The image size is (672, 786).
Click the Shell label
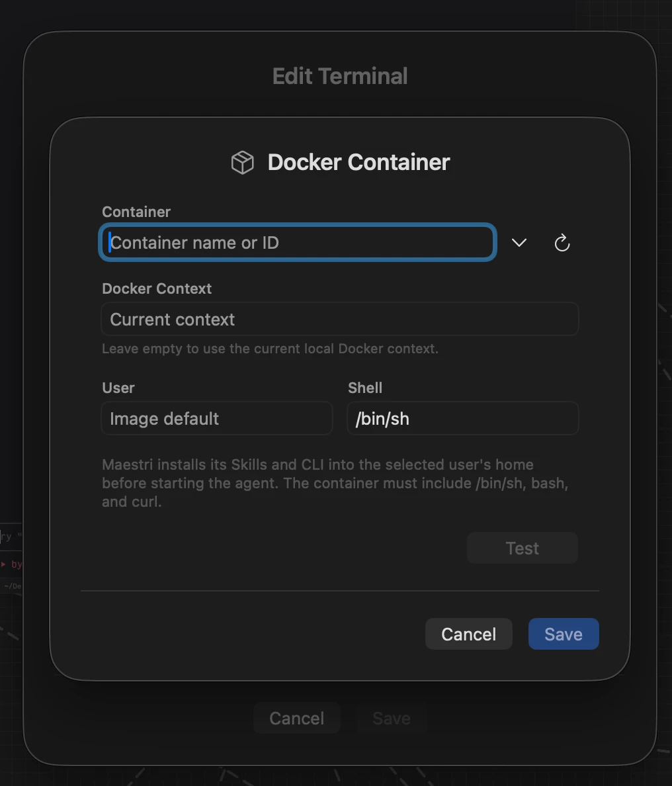365,388
